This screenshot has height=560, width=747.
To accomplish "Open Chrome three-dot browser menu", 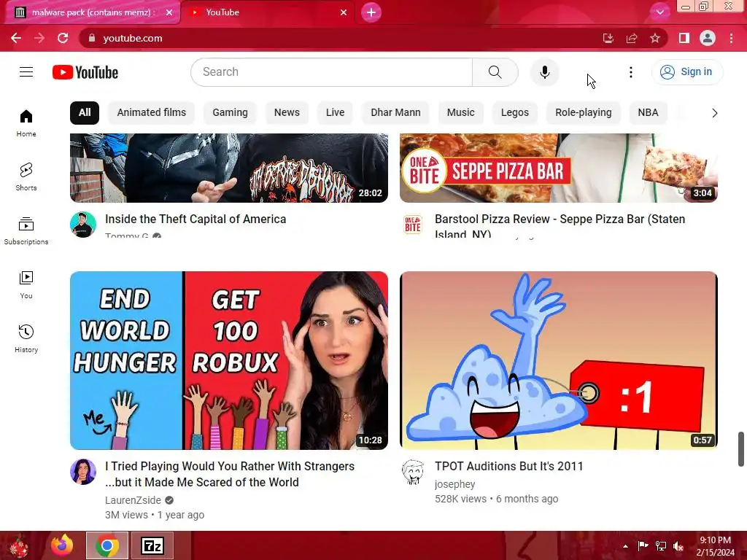I will [731, 38].
